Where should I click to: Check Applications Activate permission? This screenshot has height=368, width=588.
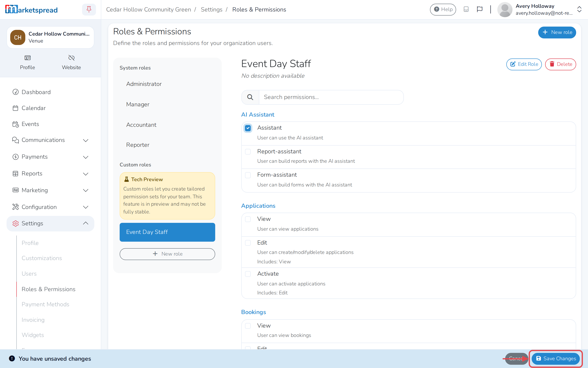pyautogui.click(x=248, y=274)
